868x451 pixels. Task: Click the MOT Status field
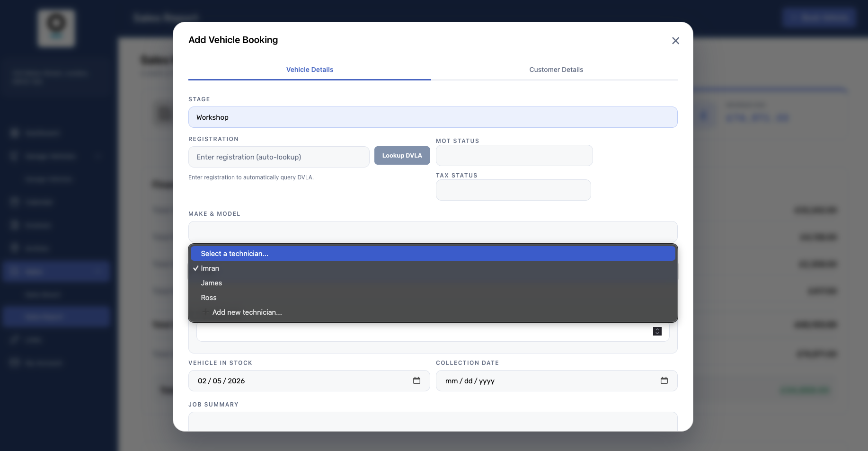coord(514,155)
